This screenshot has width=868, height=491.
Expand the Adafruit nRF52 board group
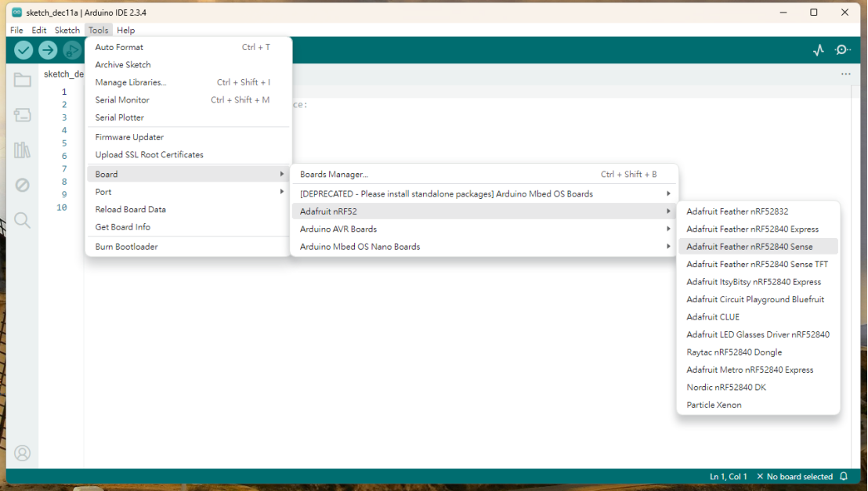(484, 211)
